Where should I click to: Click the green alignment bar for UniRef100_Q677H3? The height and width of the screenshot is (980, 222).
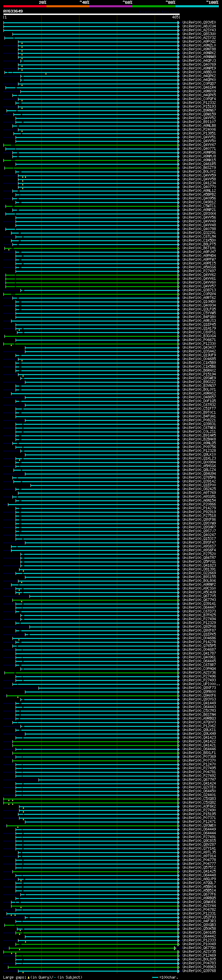(96, 600)
